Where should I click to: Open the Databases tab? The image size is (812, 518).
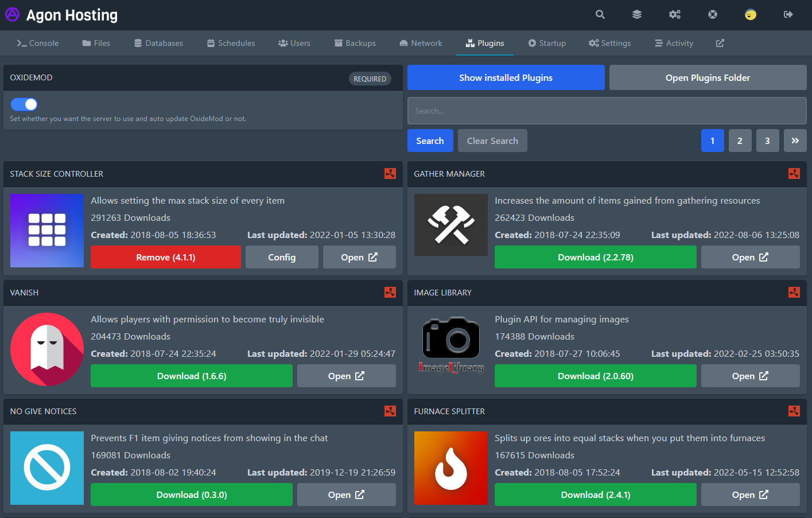tap(158, 43)
